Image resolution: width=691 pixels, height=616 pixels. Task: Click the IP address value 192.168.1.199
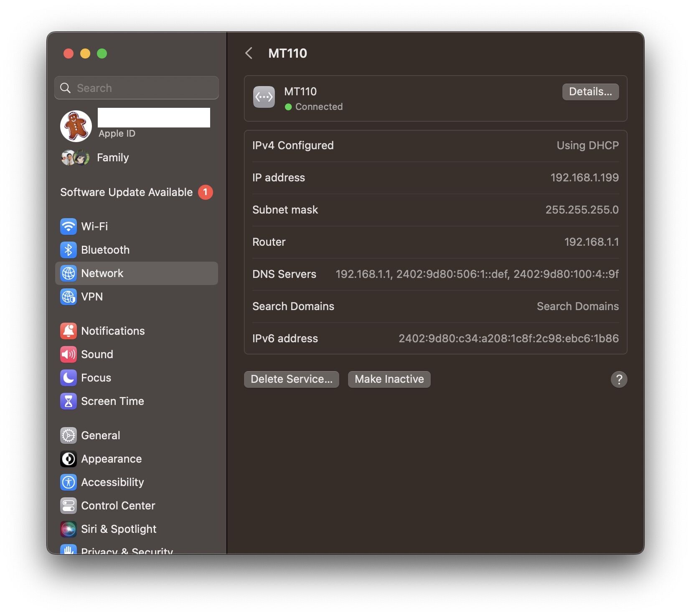[x=584, y=178]
